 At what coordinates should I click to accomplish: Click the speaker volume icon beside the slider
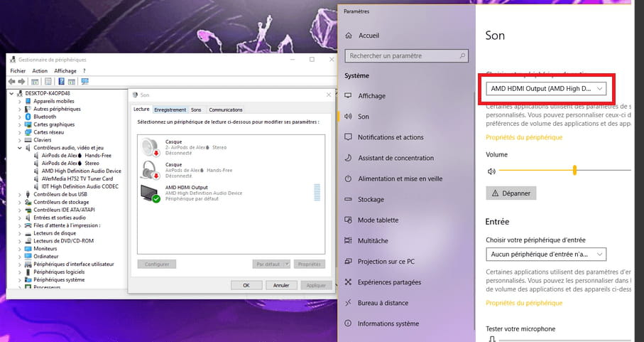491,171
